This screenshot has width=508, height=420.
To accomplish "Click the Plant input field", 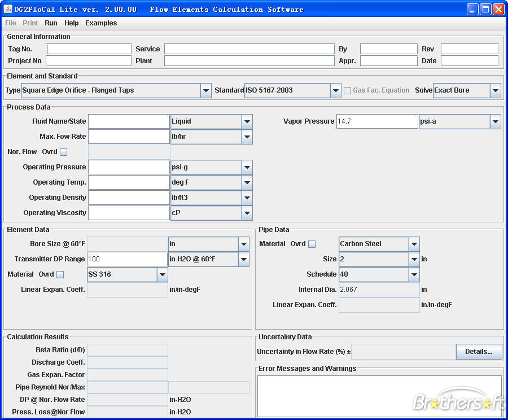I will (249, 61).
